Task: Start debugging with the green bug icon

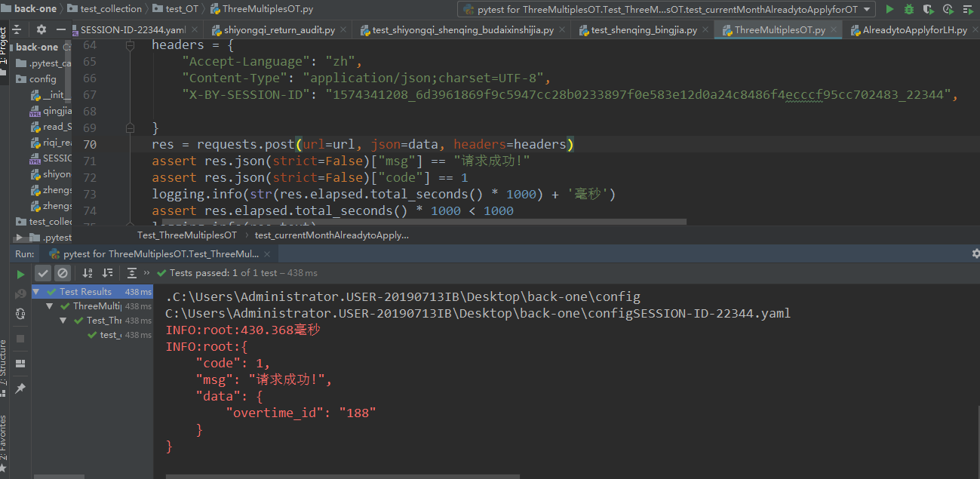Action: pos(909,9)
